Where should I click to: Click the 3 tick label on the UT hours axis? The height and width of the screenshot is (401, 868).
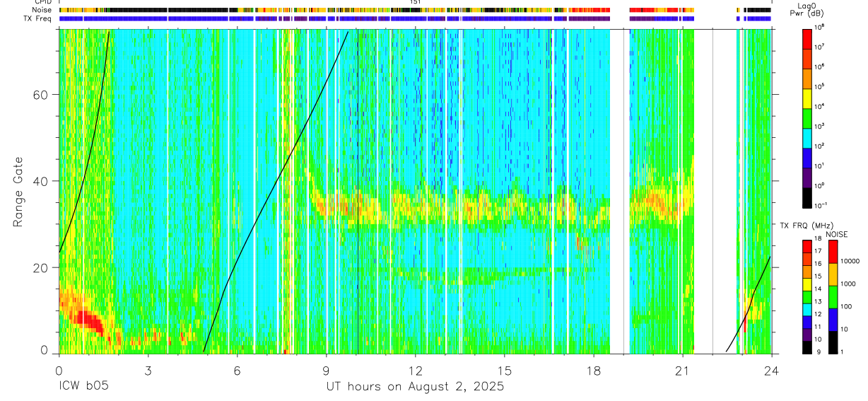click(148, 371)
